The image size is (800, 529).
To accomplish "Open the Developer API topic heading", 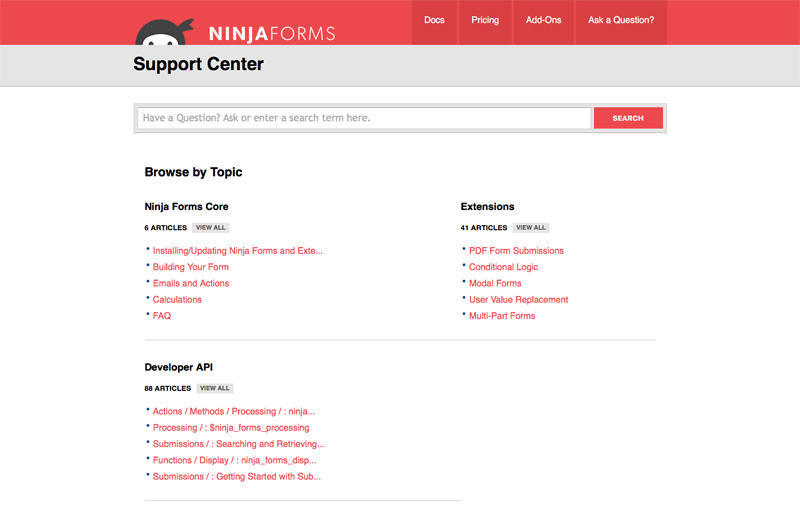I will tap(179, 367).
